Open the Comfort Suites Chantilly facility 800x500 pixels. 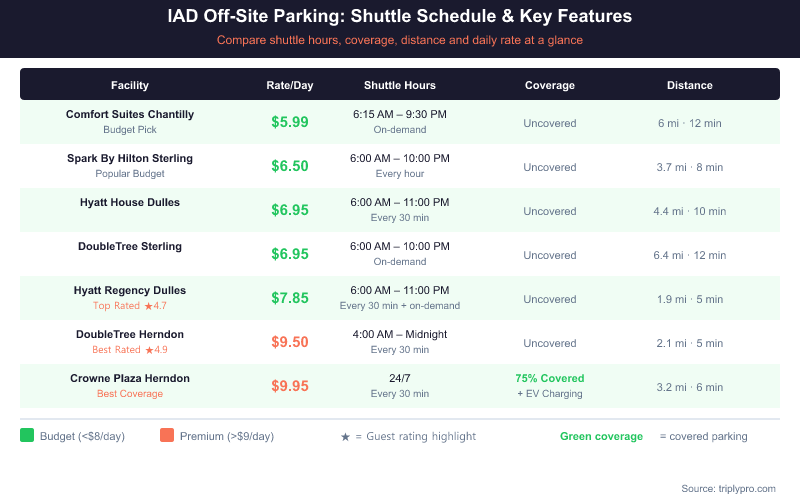point(130,114)
